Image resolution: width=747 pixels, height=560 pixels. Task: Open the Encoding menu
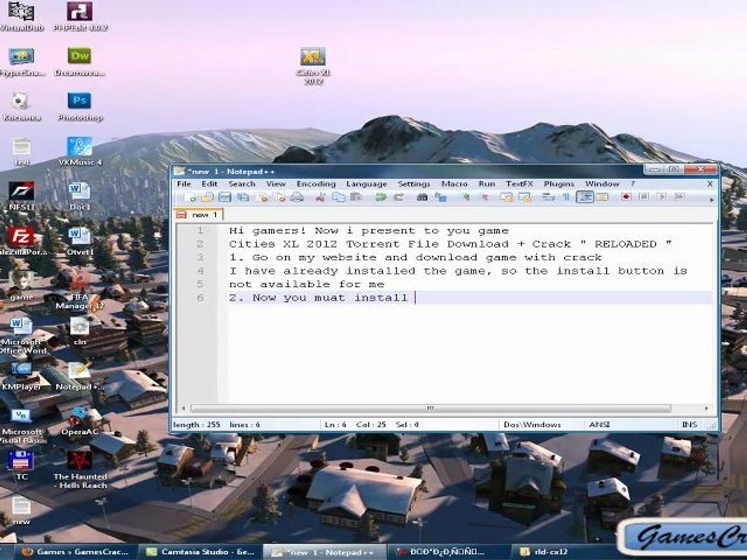[316, 184]
